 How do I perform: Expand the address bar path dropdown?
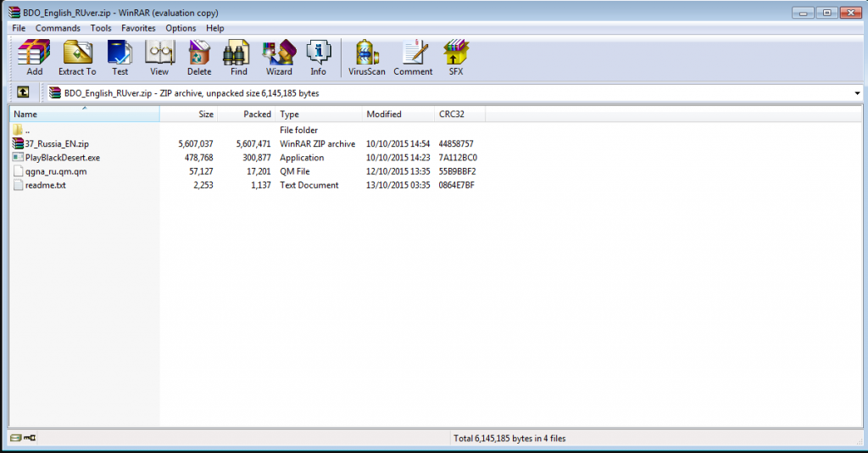click(x=858, y=93)
